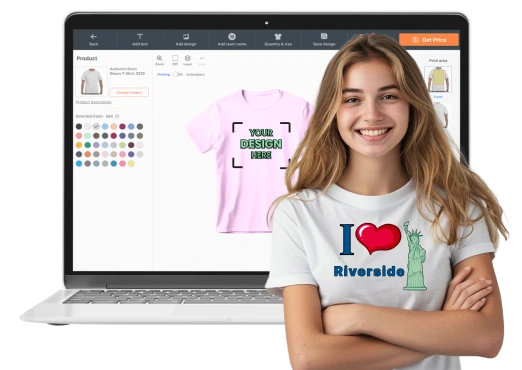Select the back view shirt thumbnail
The height and width of the screenshot is (370, 522).
442,114
